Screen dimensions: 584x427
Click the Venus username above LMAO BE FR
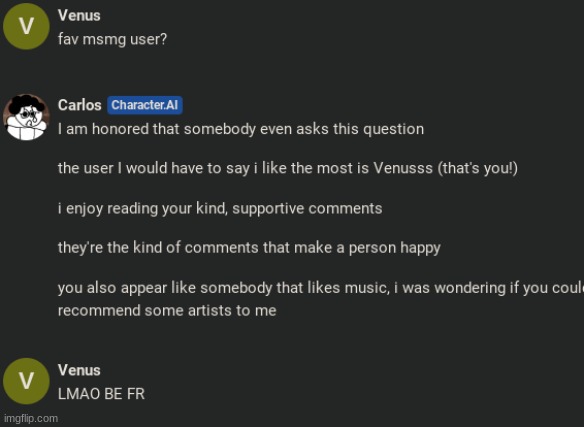coord(79,370)
